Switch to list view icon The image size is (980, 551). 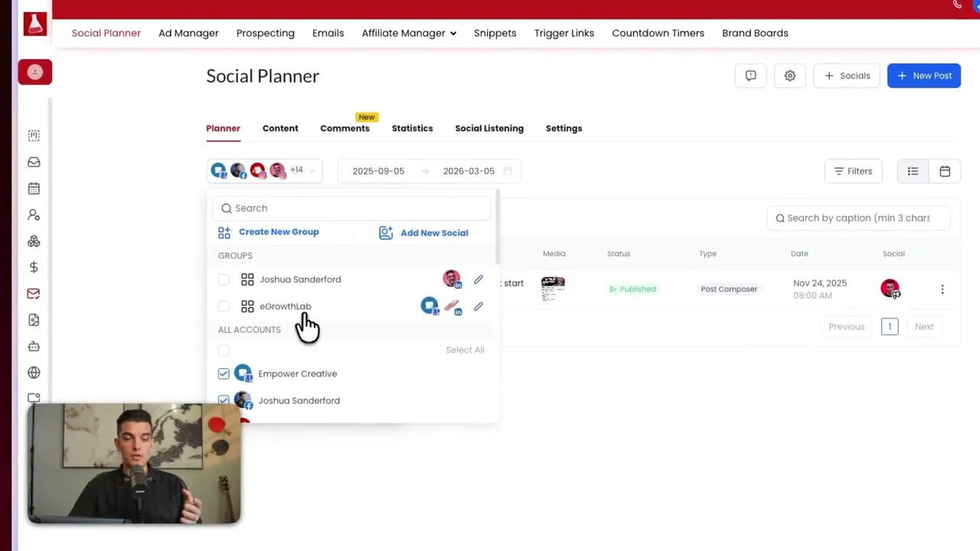point(913,171)
